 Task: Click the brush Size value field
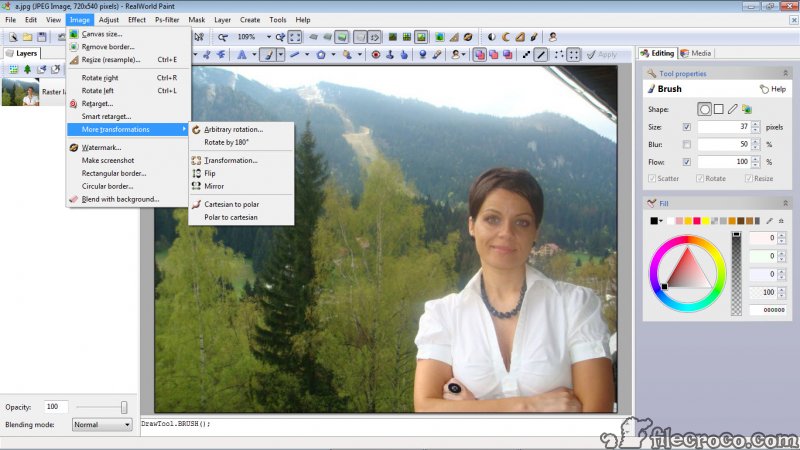(723, 127)
